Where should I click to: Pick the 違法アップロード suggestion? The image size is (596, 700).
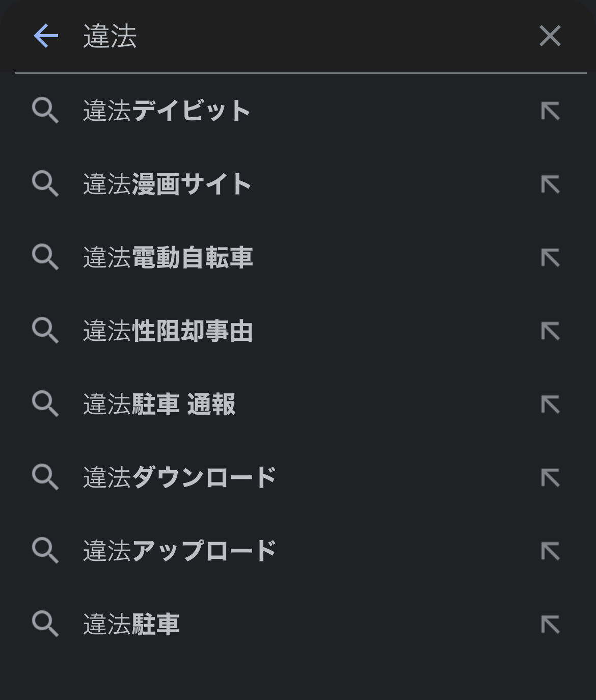coord(179,551)
